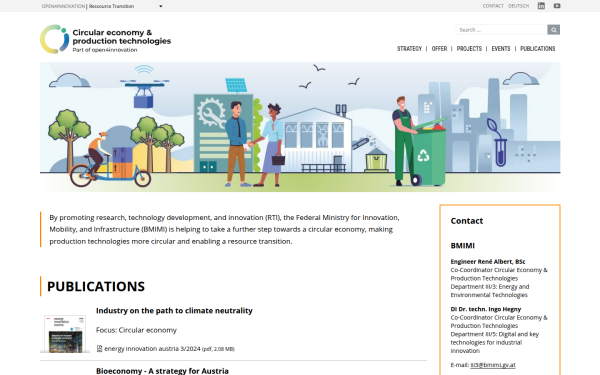Click the 'Circular economy & production technologies' title
600x375 pixels.
122,37
